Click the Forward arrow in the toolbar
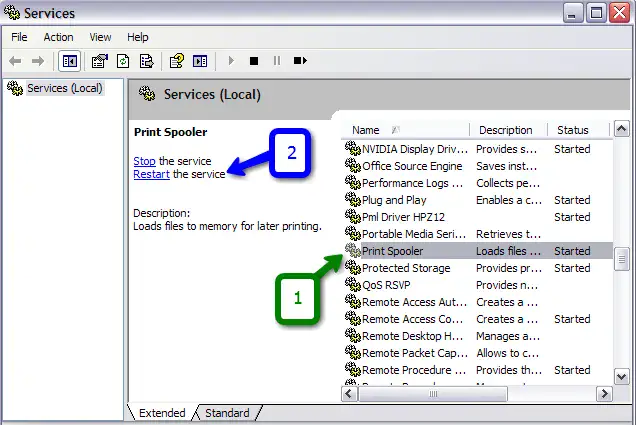This screenshot has width=636, height=425. pyautogui.click(x=38, y=61)
